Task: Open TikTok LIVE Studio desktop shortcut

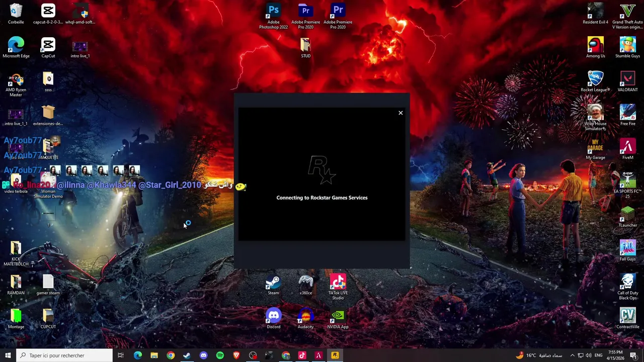Action: [x=338, y=287]
